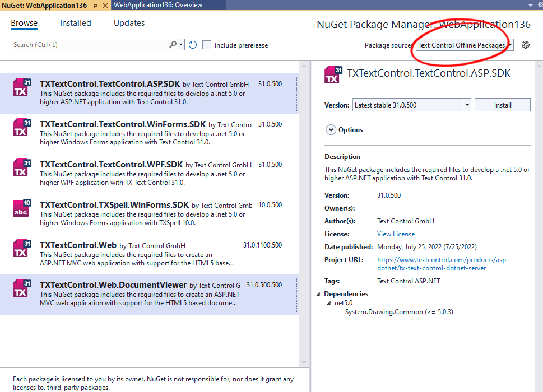Image resolution: width=543 pixels, height=392 pixels.
Task: Open the search options dropdown arrow
Action: pos(181,45)
